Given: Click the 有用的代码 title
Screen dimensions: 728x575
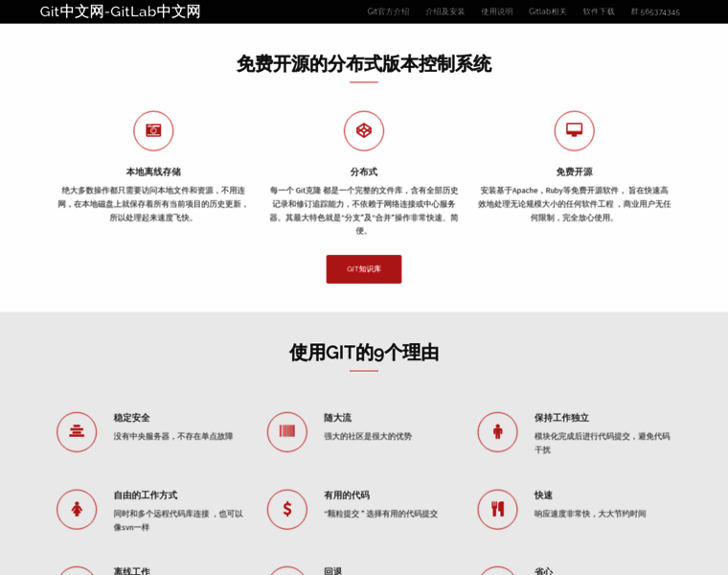Looking at the screenshot, I should [347, 495].
